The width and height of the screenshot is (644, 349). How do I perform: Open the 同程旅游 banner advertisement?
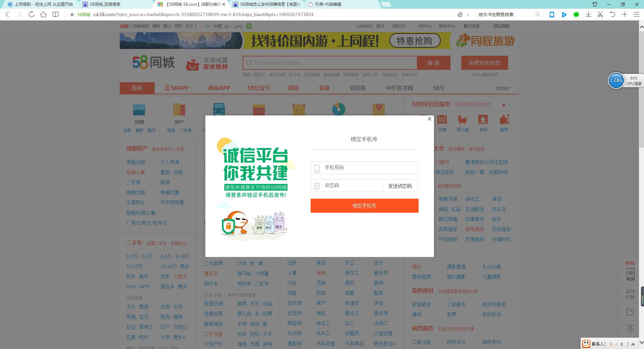point(317,41)
